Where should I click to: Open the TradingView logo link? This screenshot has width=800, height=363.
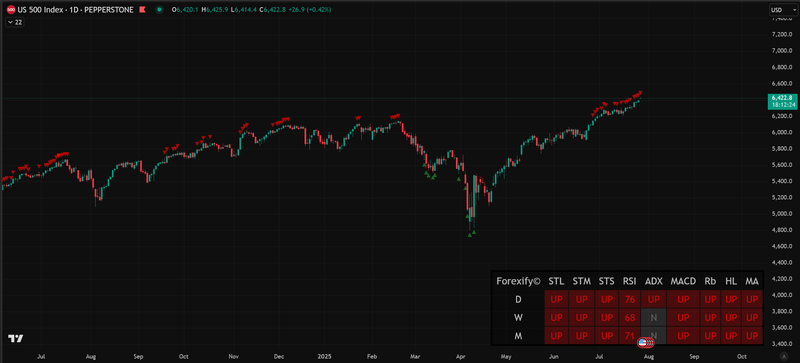(16, 338)
